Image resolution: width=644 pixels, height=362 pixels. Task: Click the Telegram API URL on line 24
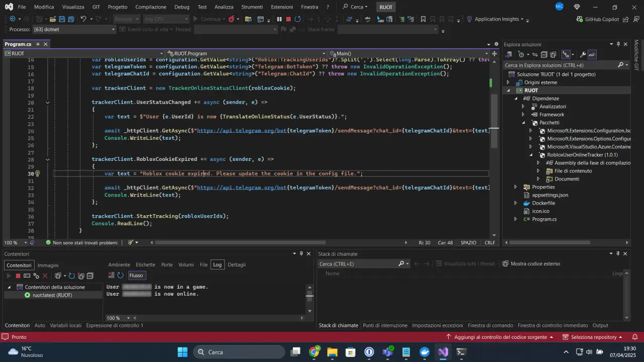click(x=241, y=131)
